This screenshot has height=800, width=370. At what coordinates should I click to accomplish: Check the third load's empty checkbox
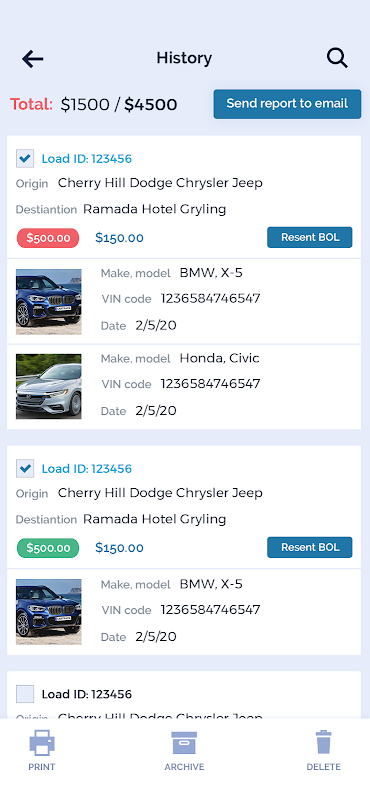[25, 694]
